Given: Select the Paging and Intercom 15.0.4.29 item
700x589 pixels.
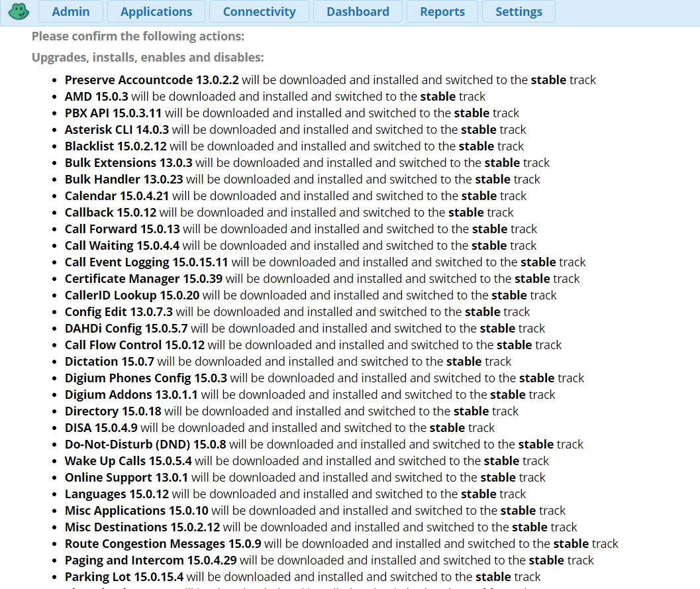Looking at the screenshot, I should coord(142,561).
